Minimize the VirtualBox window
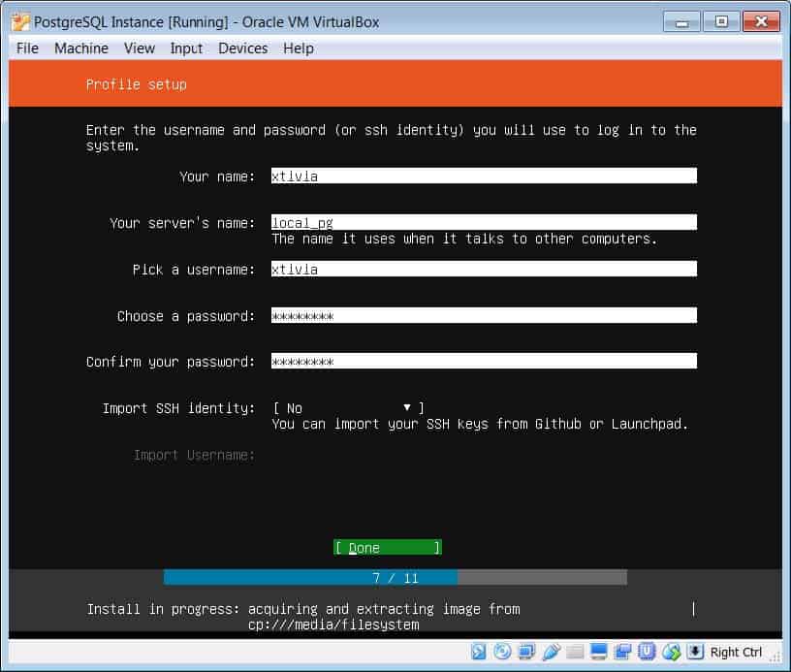The height and width of the screenshot is (672, 791). click(x=681, y=22)
